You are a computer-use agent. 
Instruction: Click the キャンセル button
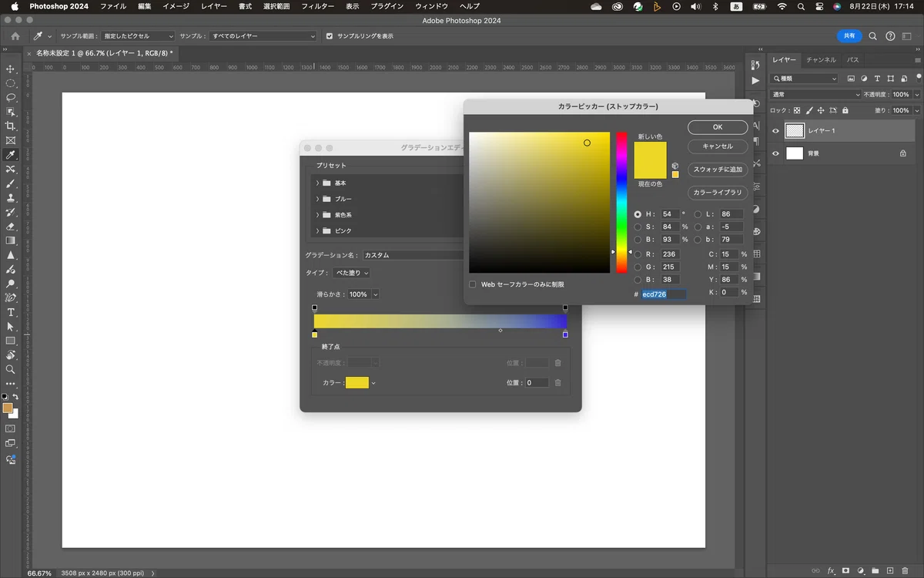(x=718, y=146)
